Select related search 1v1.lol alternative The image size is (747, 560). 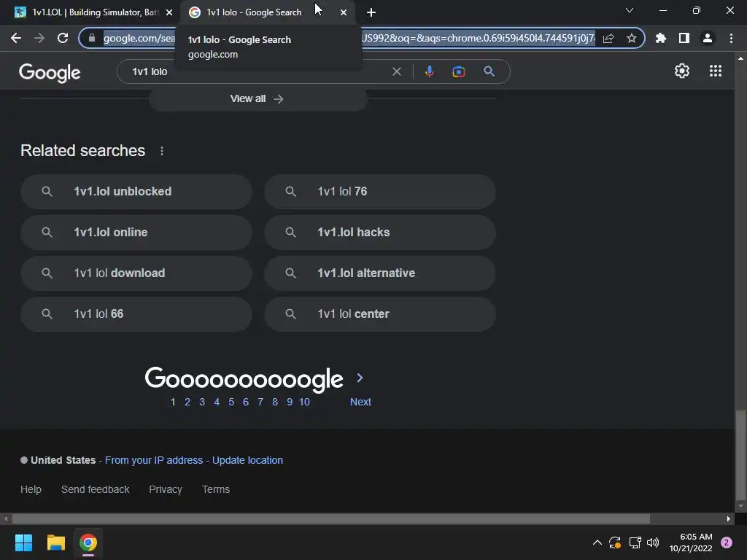[380, 273]
